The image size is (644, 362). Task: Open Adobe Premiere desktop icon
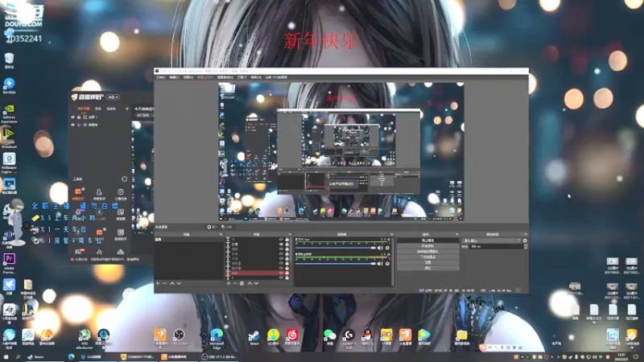[9, 263]
